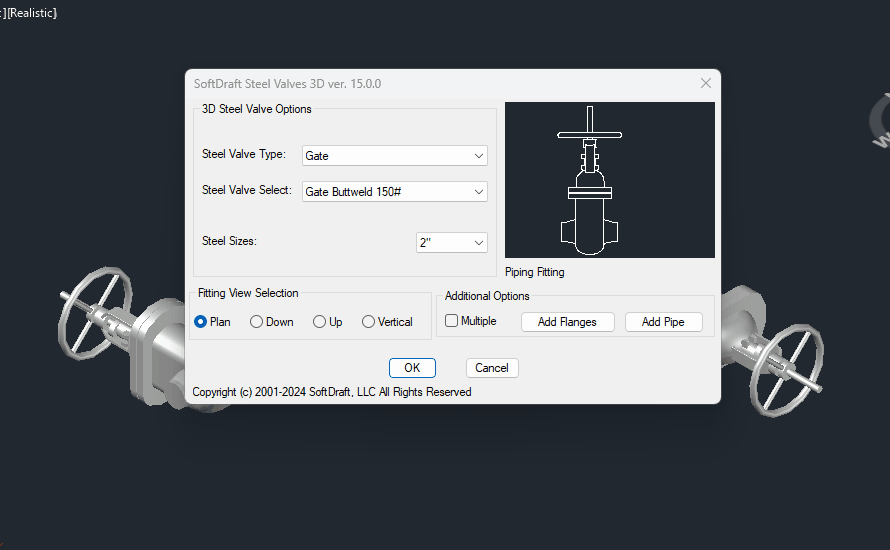
Task: Click the Steel Sizes label
Action: pyautogui.click(x=229, y=241)
